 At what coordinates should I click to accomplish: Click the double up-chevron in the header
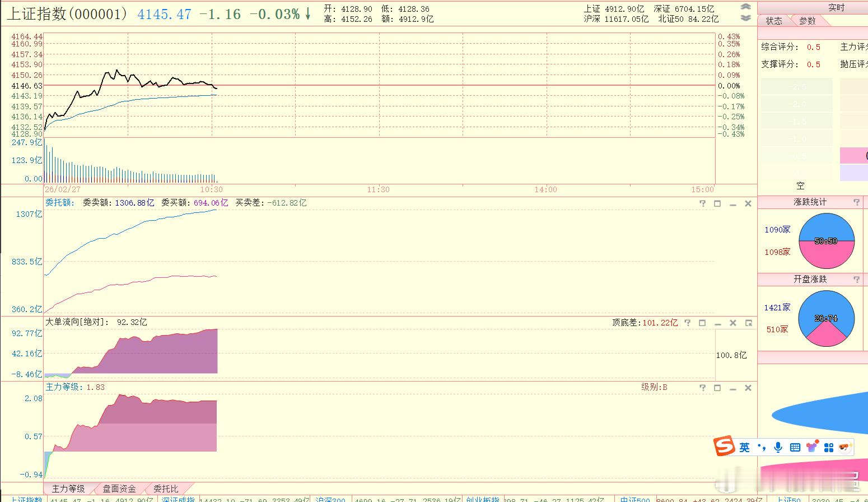745,7
